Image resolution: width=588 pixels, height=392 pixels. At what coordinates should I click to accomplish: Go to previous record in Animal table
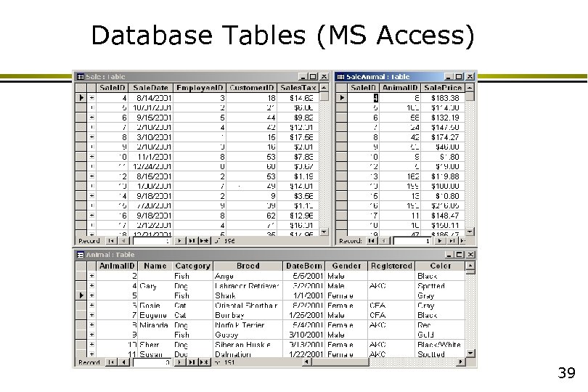(x=123, y=362)
